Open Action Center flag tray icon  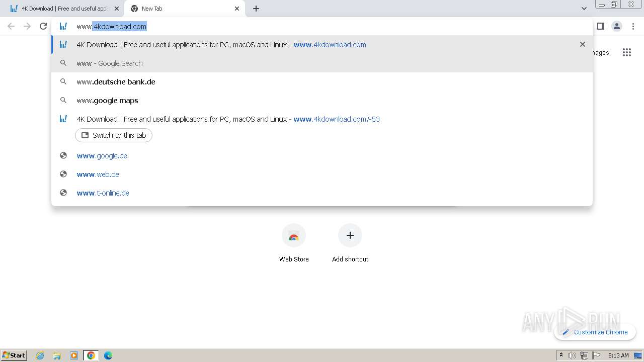(x=596, y=355)
